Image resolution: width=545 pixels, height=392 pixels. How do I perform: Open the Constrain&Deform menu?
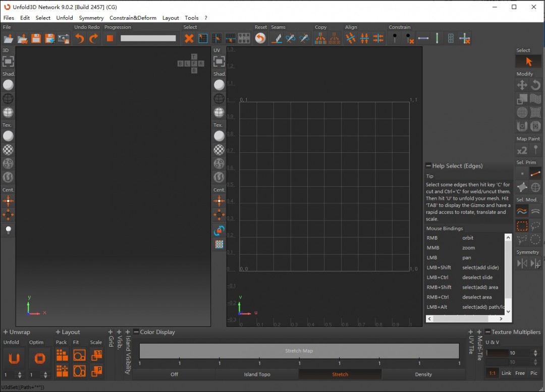point(133,18)
